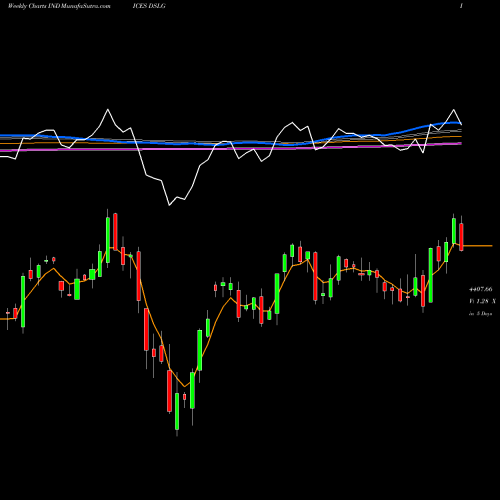Click the 'ICES DSLG' symbol label
Screen dimensions: 500x500
(149, 6)
